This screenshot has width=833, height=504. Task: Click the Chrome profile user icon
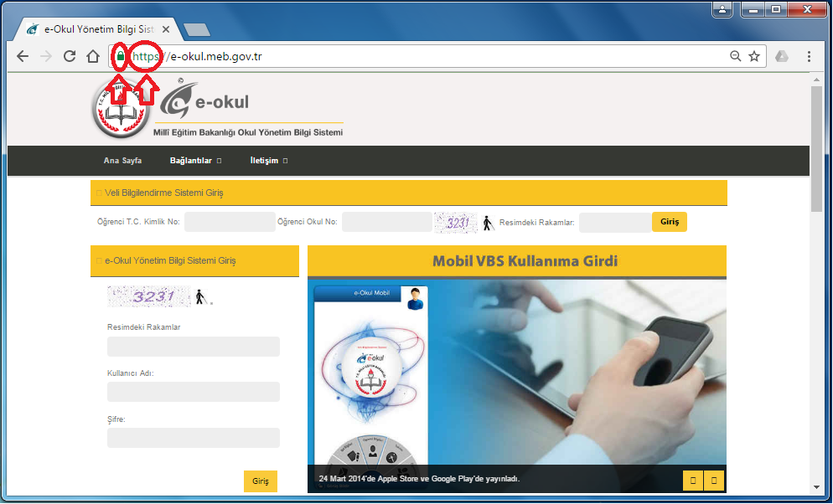(x=722, y=9)
